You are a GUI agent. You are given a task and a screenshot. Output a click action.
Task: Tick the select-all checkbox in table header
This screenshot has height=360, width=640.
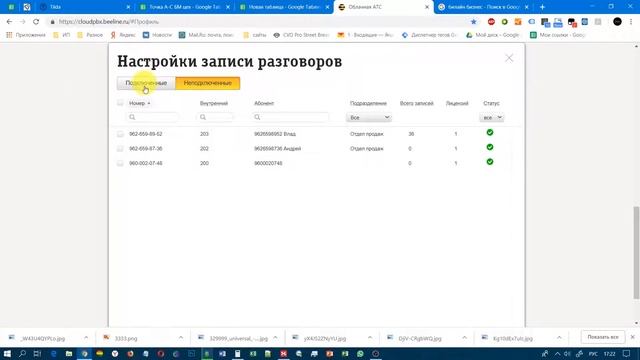(120, 103)
